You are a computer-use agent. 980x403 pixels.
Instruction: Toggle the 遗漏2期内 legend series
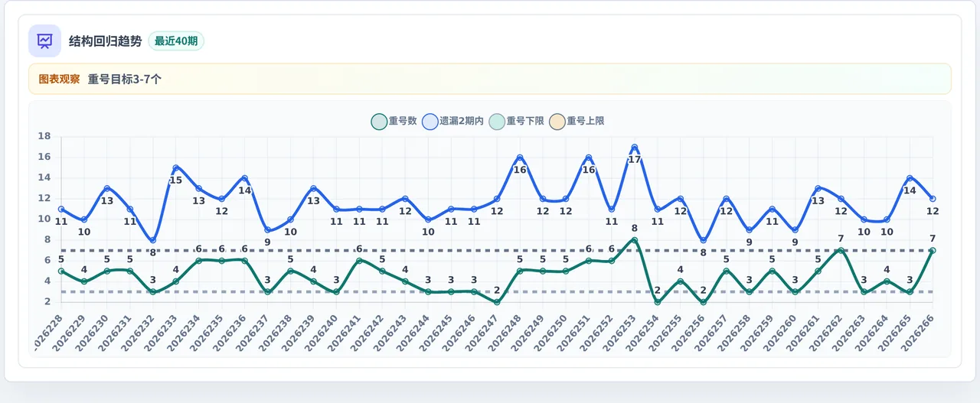453,121
